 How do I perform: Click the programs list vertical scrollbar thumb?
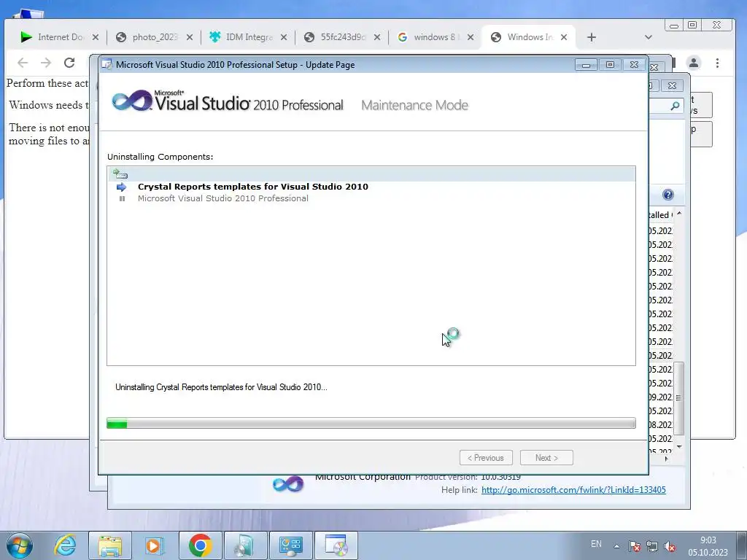point(679,398)
